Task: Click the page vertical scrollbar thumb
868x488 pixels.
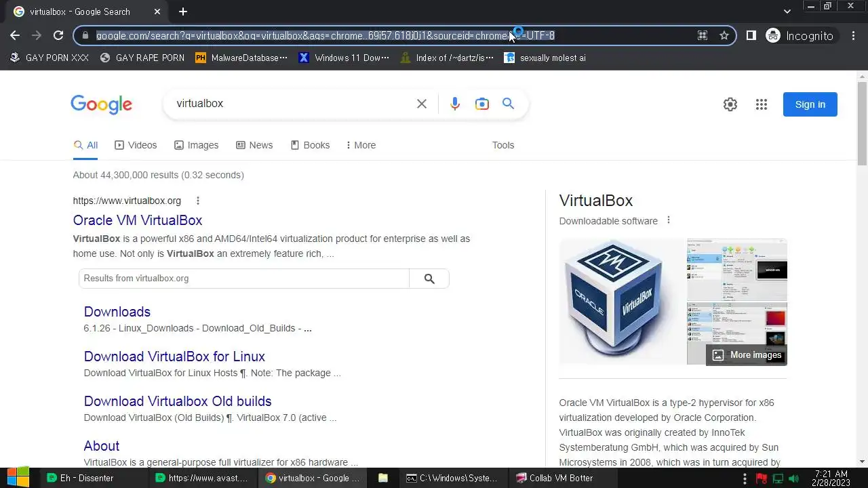Action: pos(863,123)
